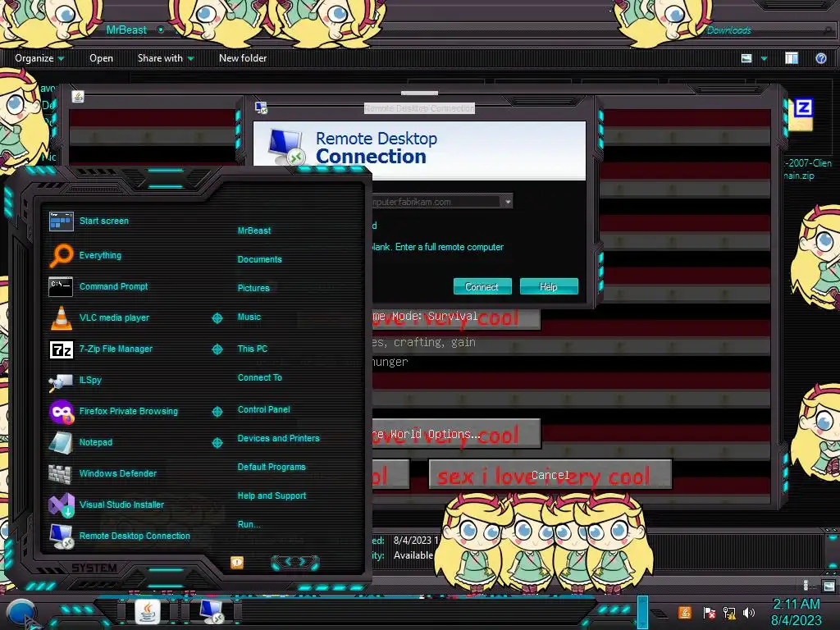The width and height of the screenshot is (840, 630).
Task: Launch VLC media player
Action: pos(99,317)
